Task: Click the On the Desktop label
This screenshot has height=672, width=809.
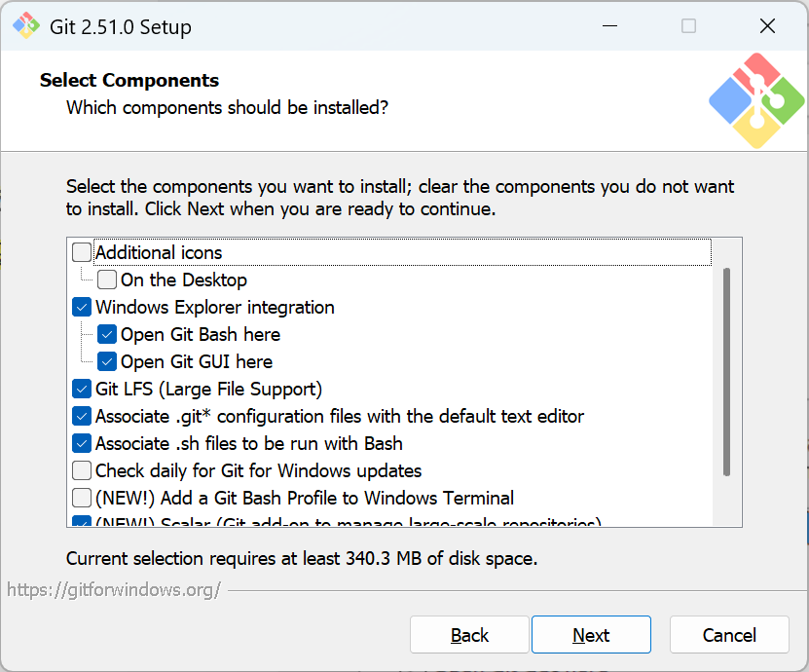Action: click(x=184, y=280)
